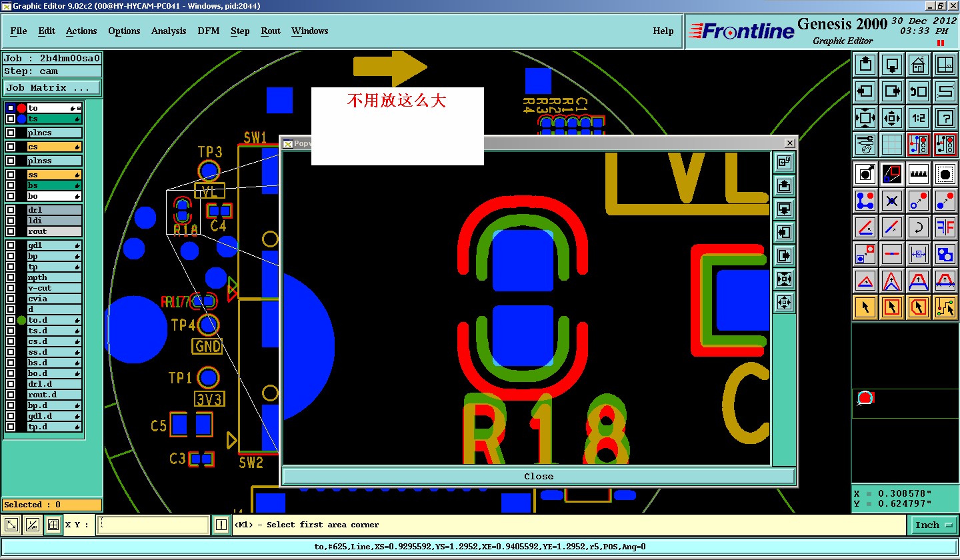
Task: Open the DFM menu
Action: (209, 31)
